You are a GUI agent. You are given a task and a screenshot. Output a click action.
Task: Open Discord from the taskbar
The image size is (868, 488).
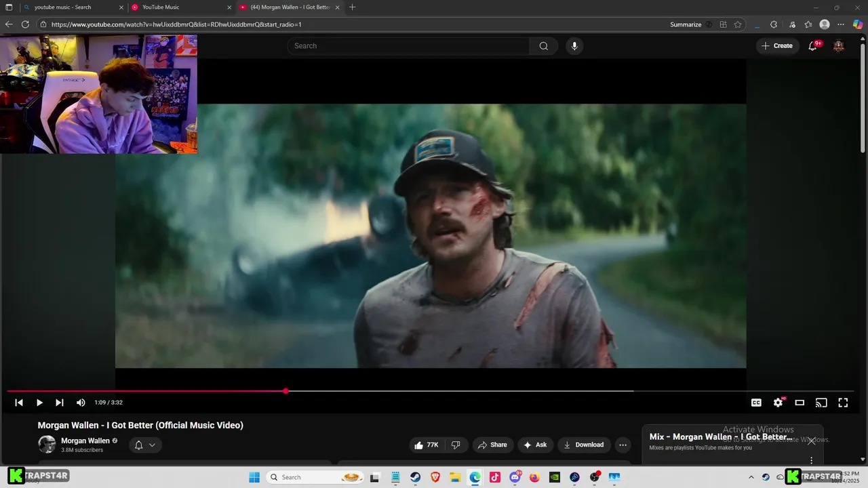point(515,477)
